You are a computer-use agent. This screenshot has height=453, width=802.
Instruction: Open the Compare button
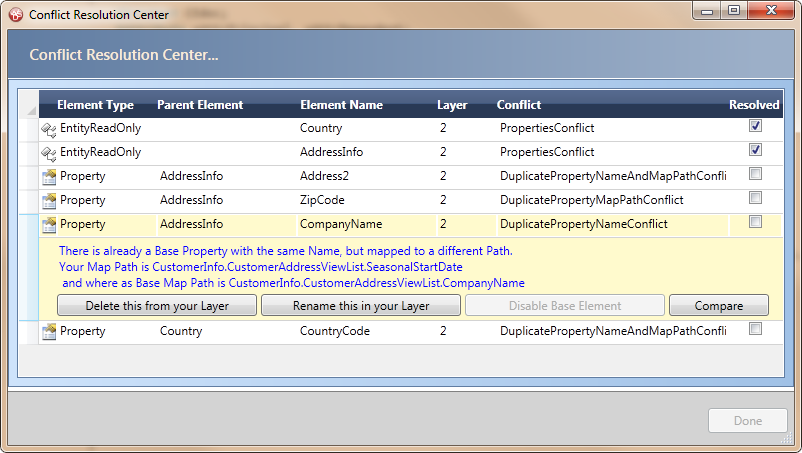coord(718,306)
